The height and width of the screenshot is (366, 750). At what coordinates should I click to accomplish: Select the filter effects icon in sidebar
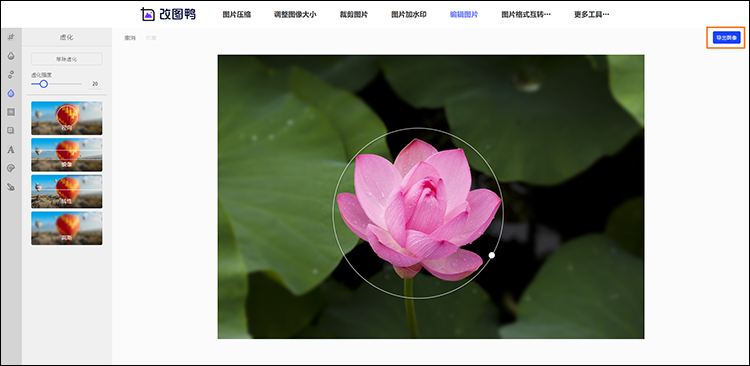pyautogui.click(x=11, y=75)
